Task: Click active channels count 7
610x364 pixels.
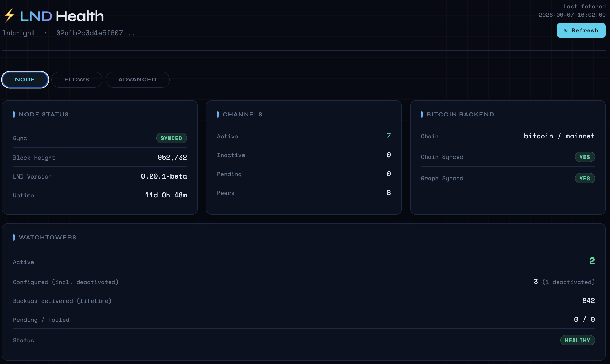Action: (x=388, y=136)
